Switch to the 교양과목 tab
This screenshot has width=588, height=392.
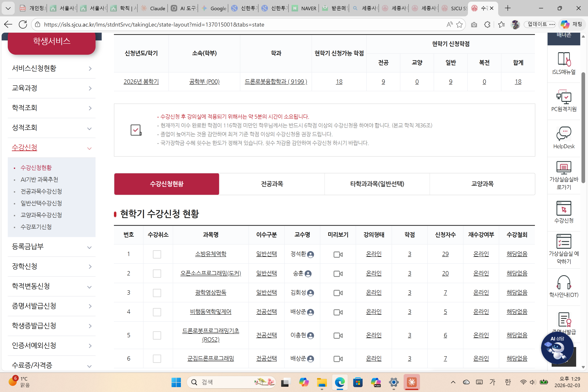(x=482, y=184)
